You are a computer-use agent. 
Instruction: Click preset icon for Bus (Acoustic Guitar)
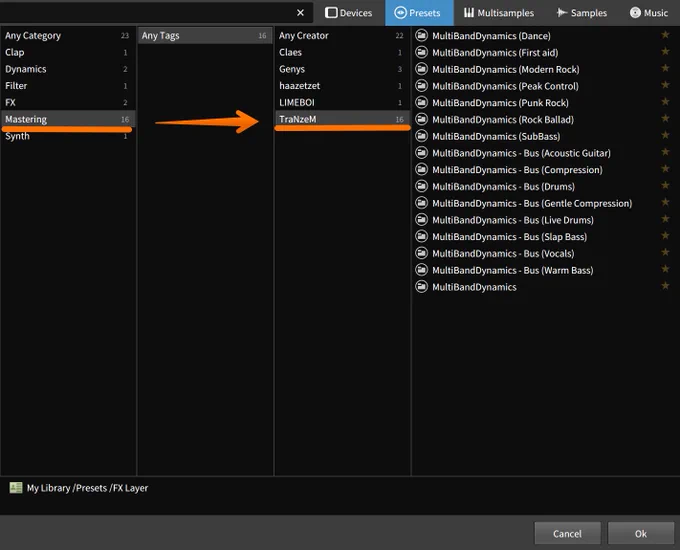click(422, 152)
